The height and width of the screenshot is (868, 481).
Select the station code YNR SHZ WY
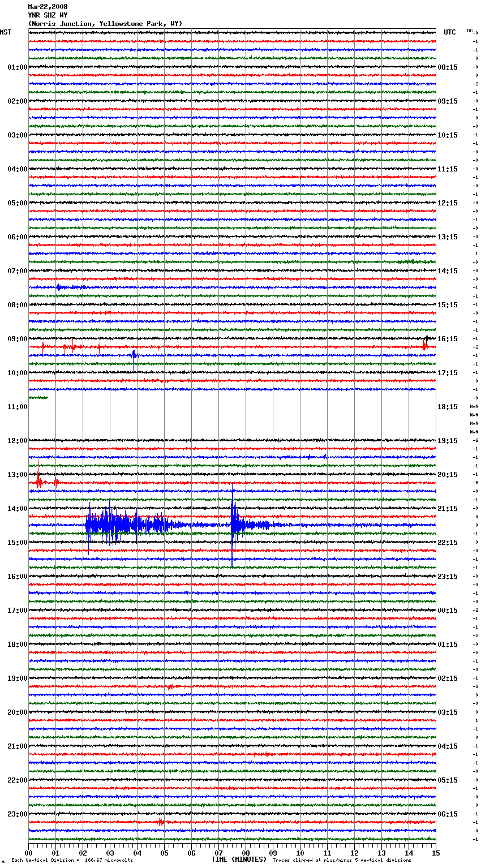tap(48, 15)
